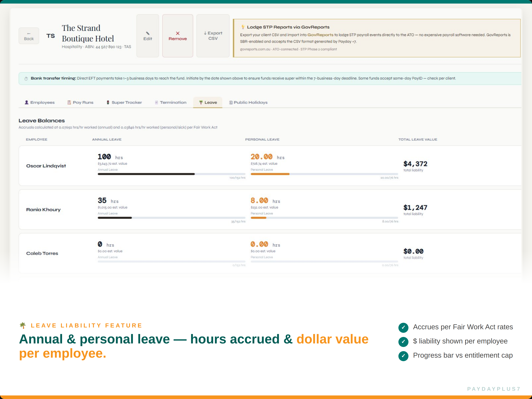
Task: Click Oscar Lindqvist's Annual Leave progress bar
Action: (x=171, y=174)
